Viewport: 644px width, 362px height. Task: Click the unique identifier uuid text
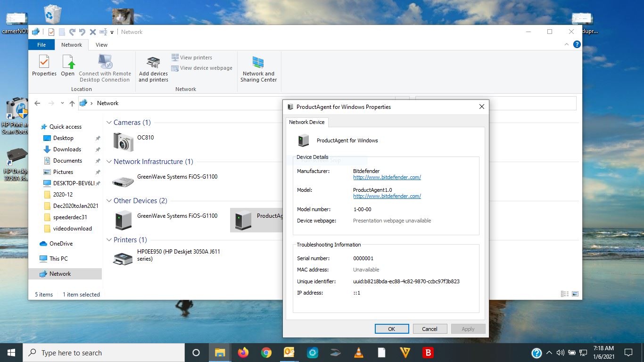click(x=406, y=281)
